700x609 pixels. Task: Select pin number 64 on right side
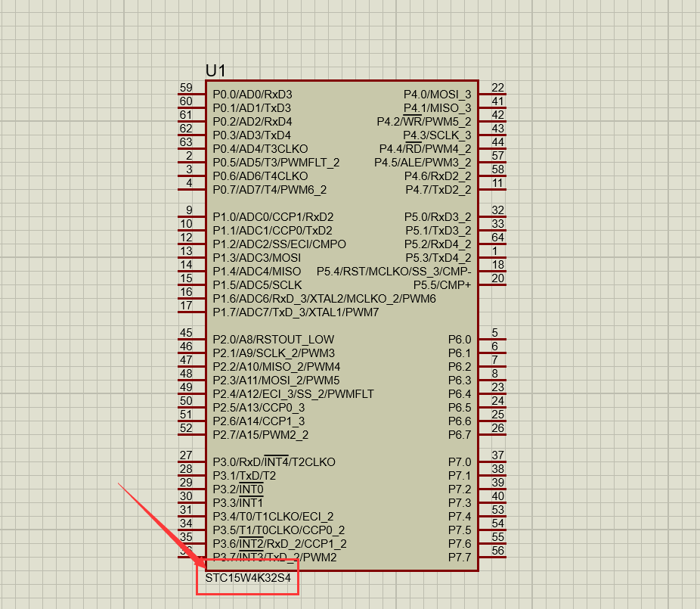click(497, 238)
